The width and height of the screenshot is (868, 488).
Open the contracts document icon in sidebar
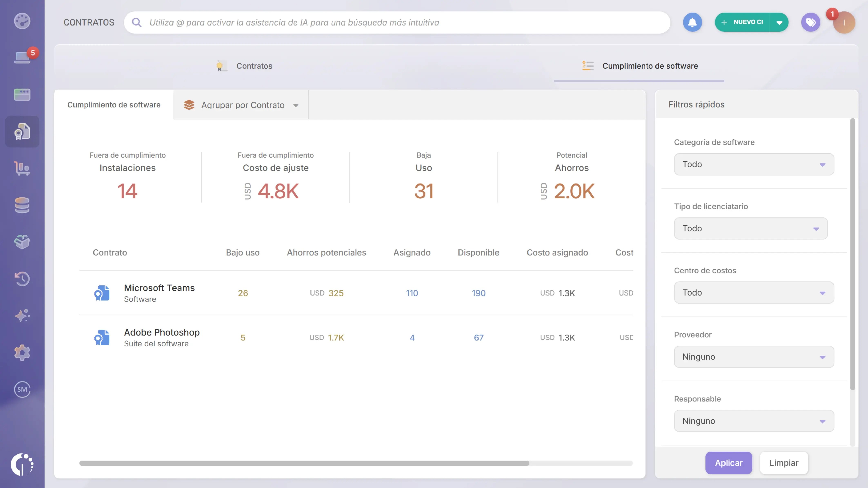[22, 131]
